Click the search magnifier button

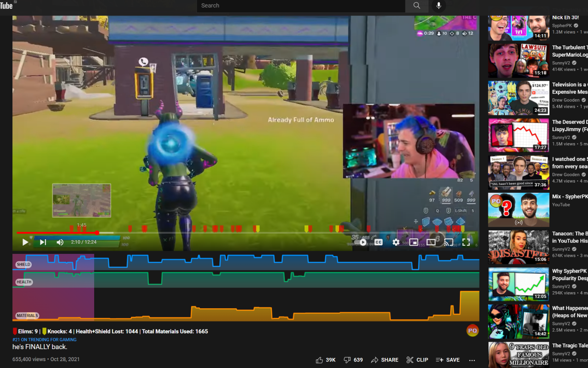pyautogui.click(x=417, y=6)
